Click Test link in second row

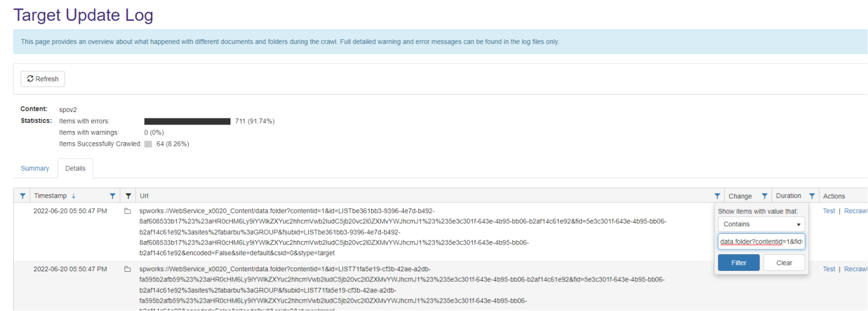point(829,269)
